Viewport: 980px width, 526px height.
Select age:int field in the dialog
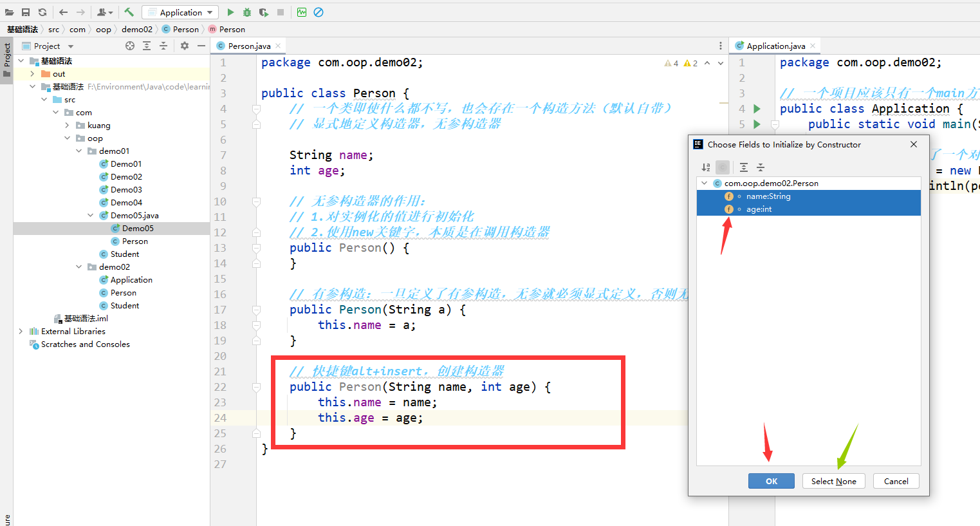[x=809, y=209]
